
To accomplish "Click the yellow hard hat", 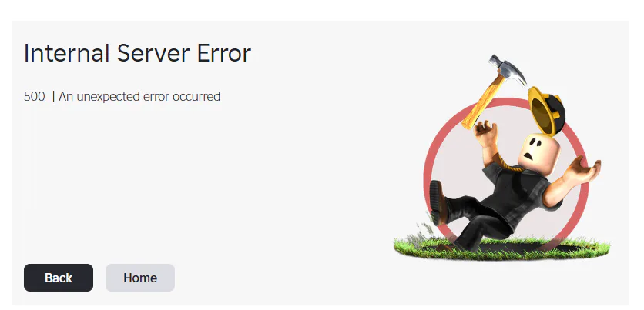I will [x=546, y=110].
